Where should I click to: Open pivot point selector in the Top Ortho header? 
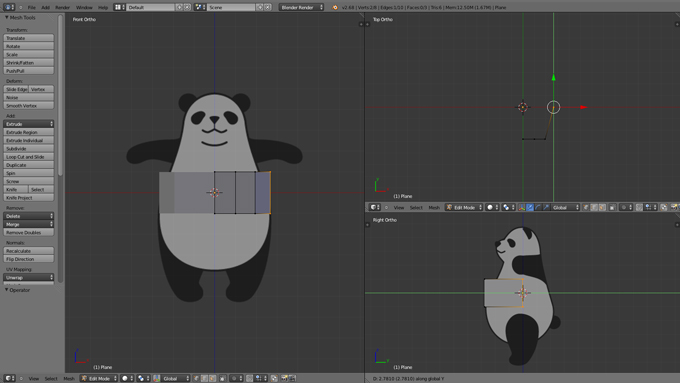(x=508, y=207)
